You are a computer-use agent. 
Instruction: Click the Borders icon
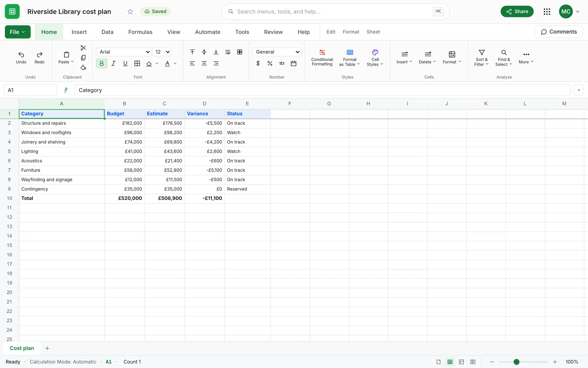137,63
